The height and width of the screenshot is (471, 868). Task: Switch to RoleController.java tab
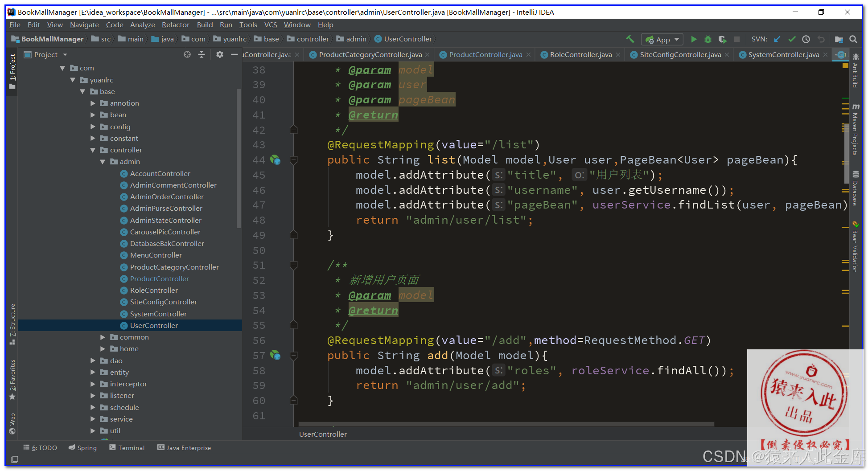[x=581, y=55]
